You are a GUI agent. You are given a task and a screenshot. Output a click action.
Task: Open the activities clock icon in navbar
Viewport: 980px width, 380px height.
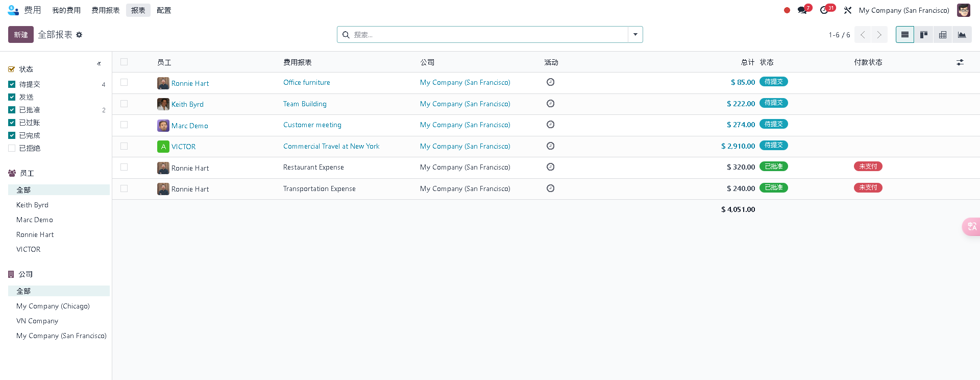click(824, 10)
